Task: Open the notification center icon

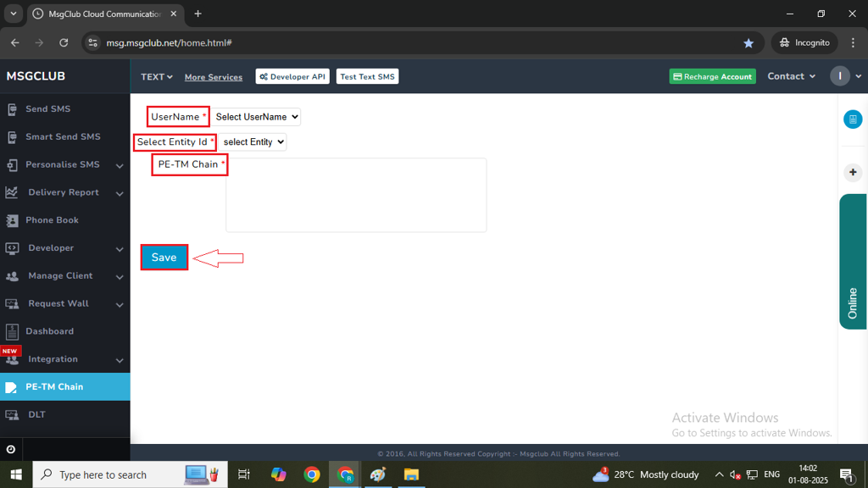Action: [847, 474]
